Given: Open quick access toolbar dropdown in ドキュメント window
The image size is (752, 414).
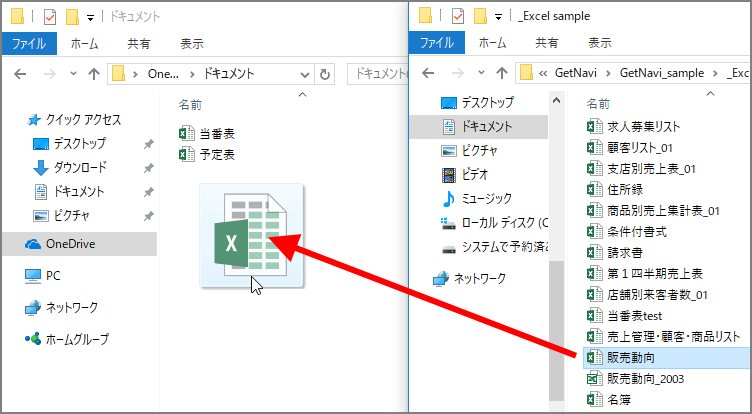Looking at the screenshot, I should click(91, 18).
